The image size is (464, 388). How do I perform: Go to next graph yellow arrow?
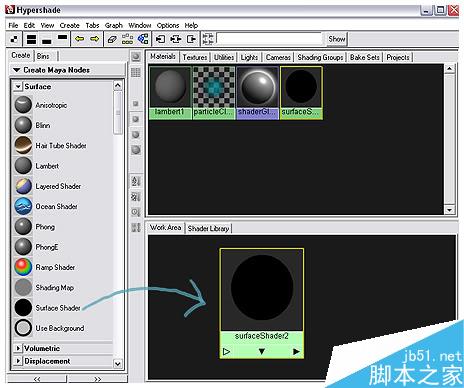click(95, 39)
